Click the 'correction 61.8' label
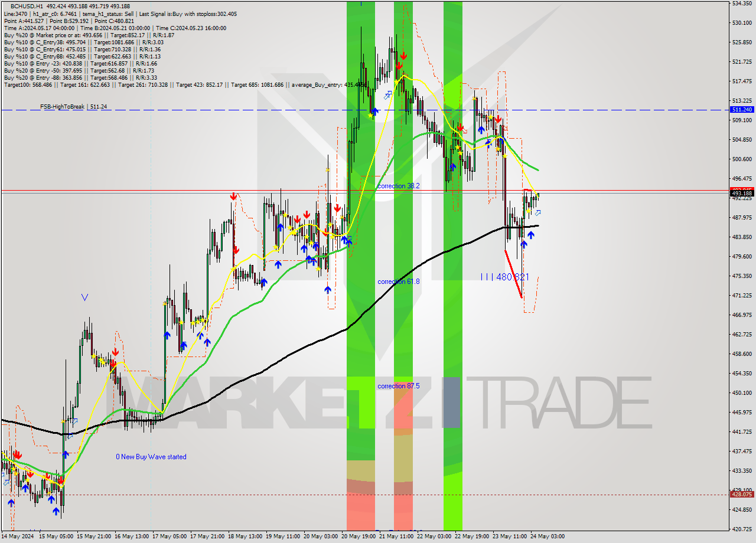The width and height of the screenshot is (756, 543). (x=399, y=282)
